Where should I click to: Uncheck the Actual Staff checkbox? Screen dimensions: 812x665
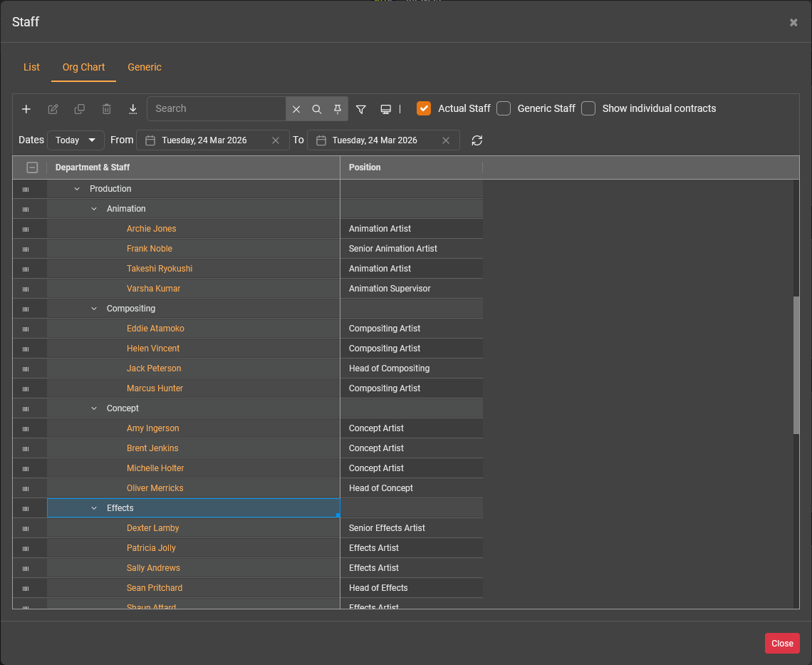424,108
